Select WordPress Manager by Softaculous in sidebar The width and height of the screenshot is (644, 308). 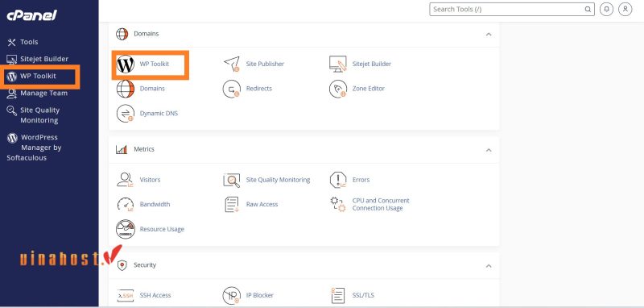click(34, 148)
